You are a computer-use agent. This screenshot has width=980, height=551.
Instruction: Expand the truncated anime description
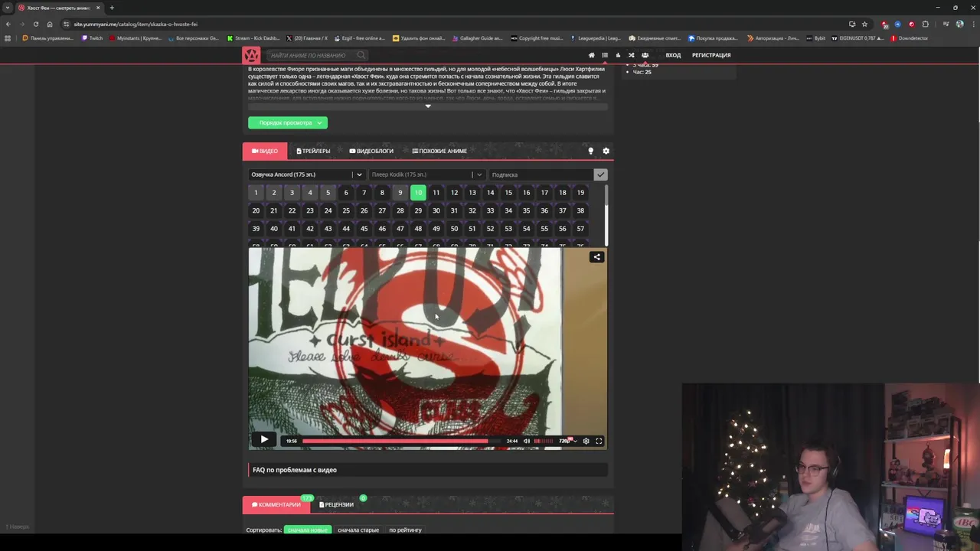[428, 106]
